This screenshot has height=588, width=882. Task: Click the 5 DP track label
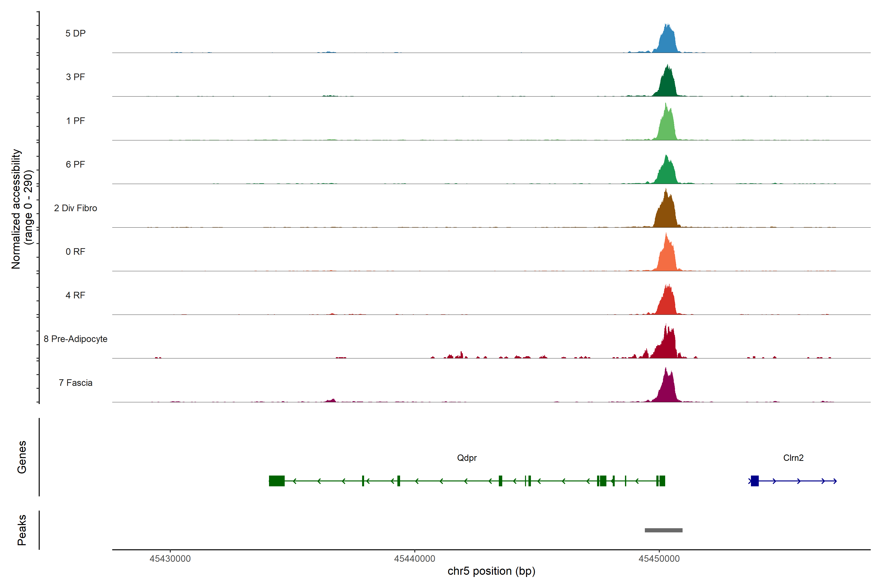coord(75,33)
